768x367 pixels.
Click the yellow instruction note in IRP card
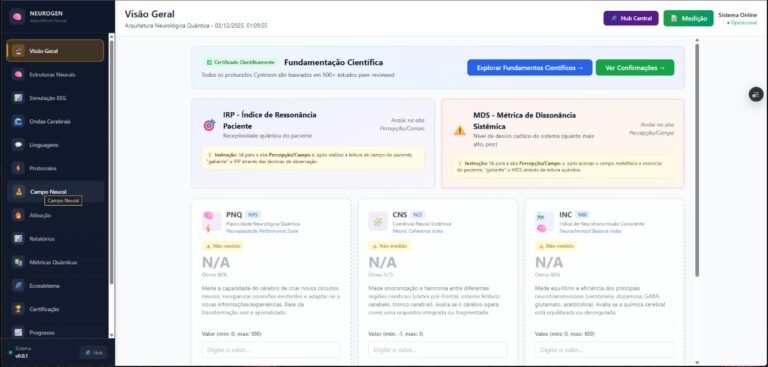313,158
